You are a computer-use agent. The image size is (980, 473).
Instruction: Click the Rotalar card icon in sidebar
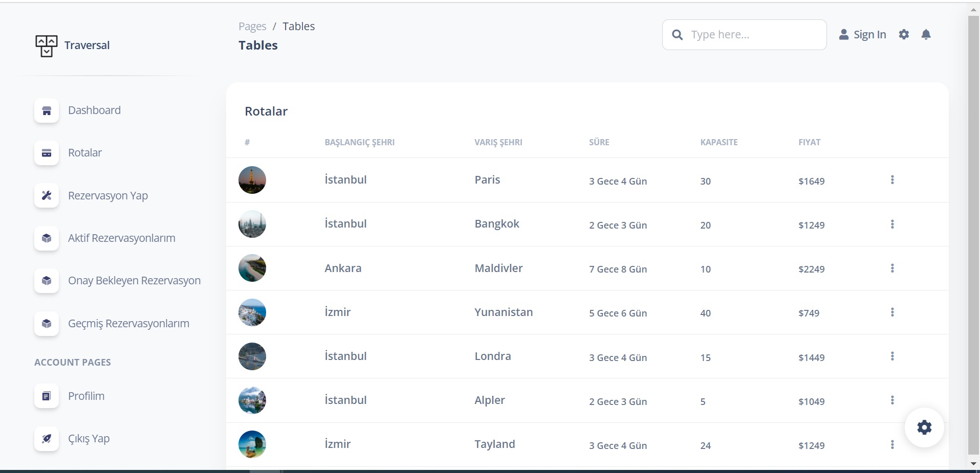[x=47, y=153]
